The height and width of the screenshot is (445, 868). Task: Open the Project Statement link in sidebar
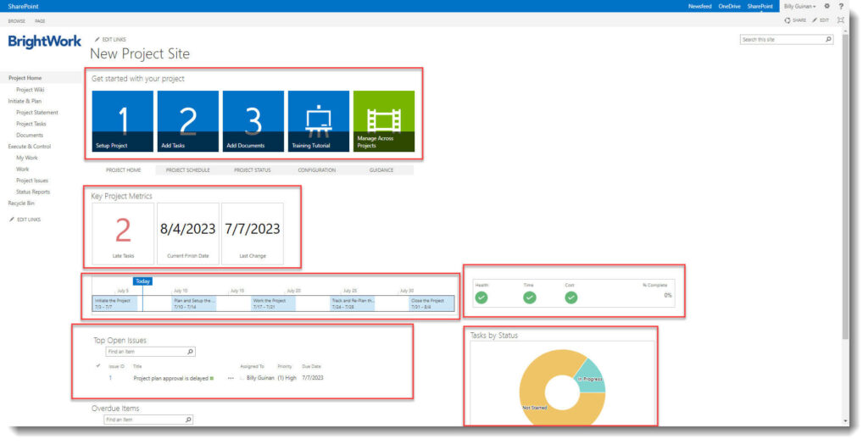pyautogui.click(x=37, y=112)
